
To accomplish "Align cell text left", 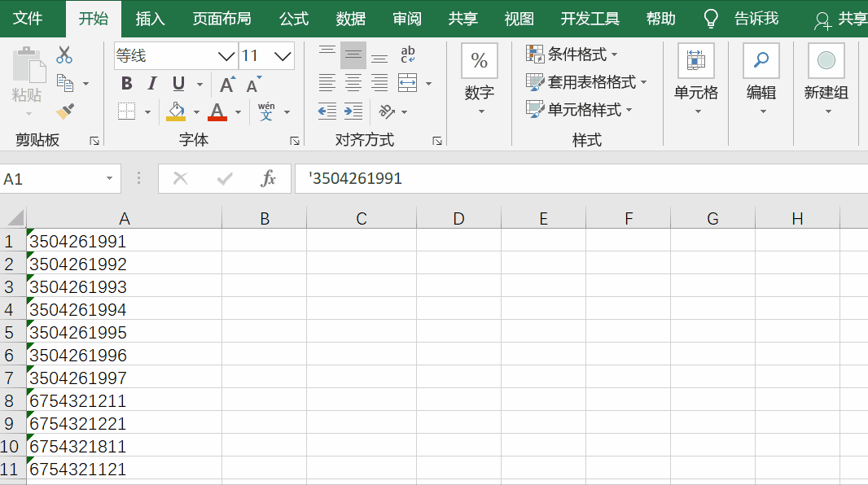I will coord(327,84).
